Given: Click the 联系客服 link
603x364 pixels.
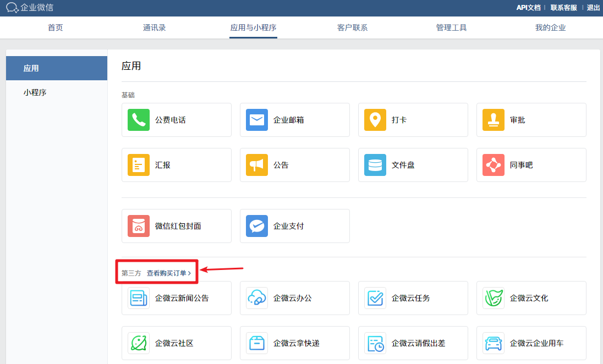Looking at the screenshot, I should click(x=563, y=8).
